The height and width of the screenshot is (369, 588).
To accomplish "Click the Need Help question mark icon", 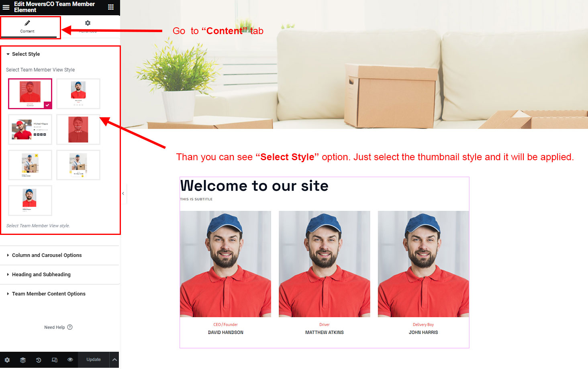I will click(x=70, y=327).
